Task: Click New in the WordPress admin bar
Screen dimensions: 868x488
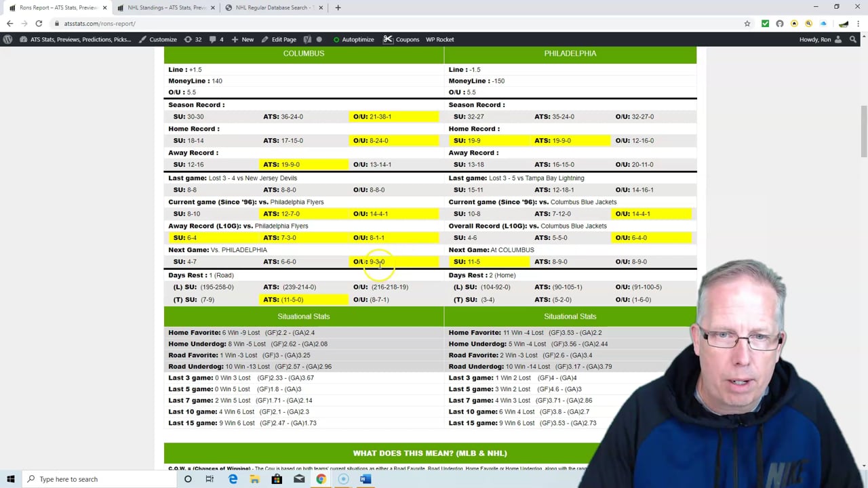Action: pyautogui.click(x=242, y=39)
